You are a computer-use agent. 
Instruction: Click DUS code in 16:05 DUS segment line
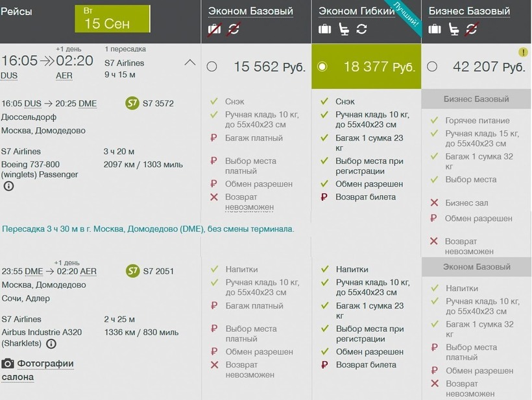point(33,103)
